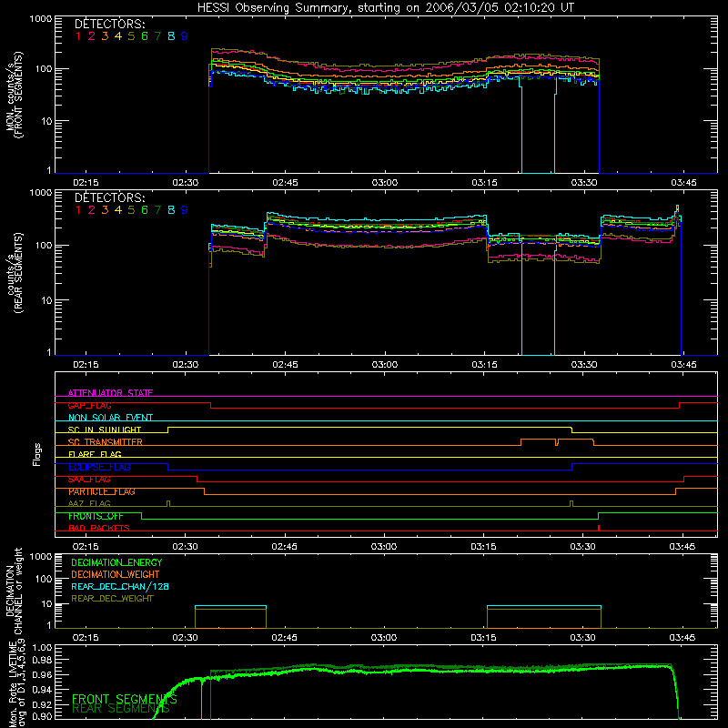
Task: Pick detector 3 in rear segments legend
Action: tap(105, 210)
